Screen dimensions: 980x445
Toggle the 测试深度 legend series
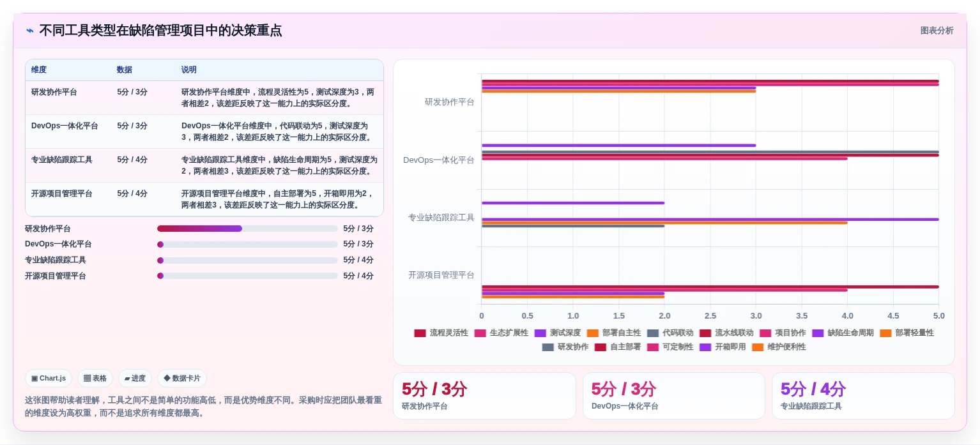558,333
